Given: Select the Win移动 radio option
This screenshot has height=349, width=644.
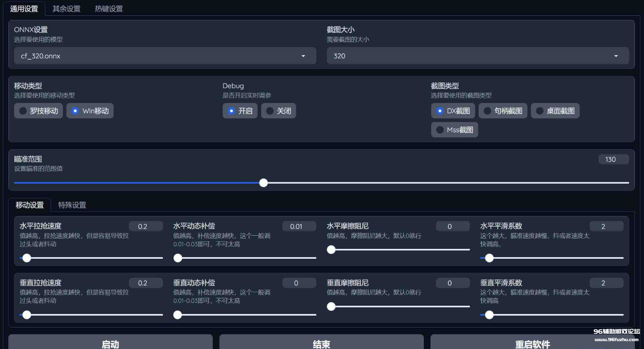Looking at the screenshot, I should pyautogui.click(x=90, y=111).
